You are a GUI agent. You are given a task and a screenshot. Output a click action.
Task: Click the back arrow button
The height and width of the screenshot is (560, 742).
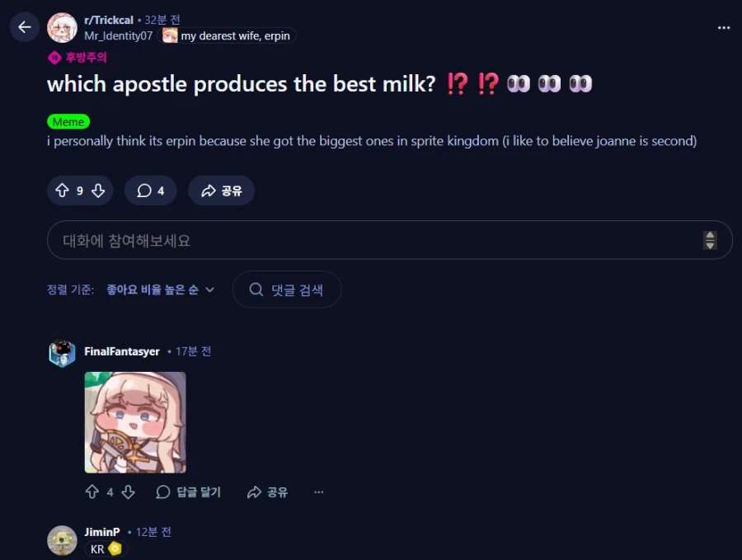point(25,27)
